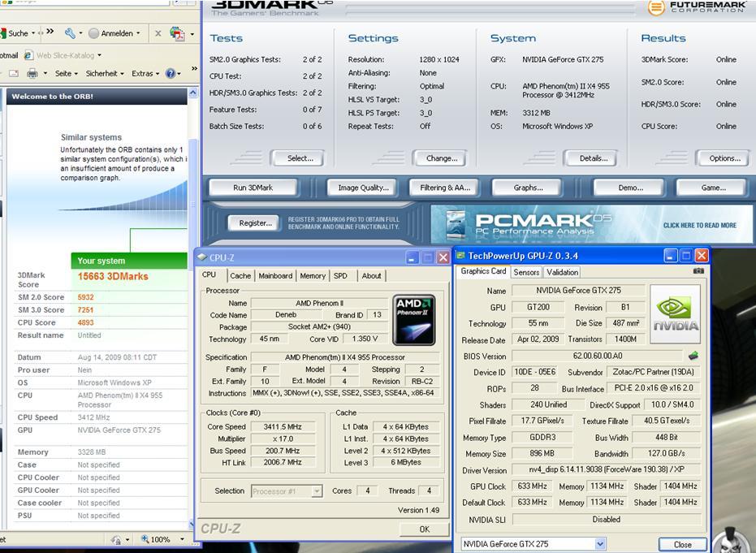Switch to the Sensors tab in GPU-Z
Screen dimensions: 756x553
[x=526, y=272]
